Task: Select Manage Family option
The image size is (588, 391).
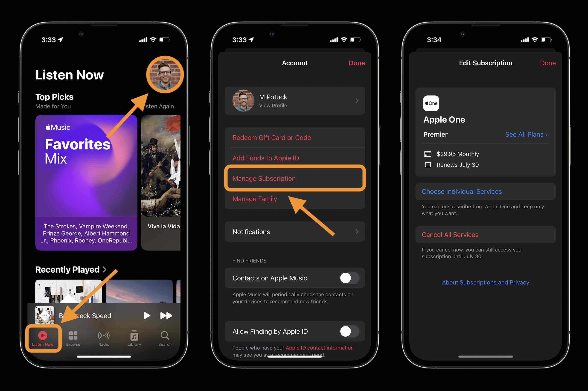Action: pos(255,199)
